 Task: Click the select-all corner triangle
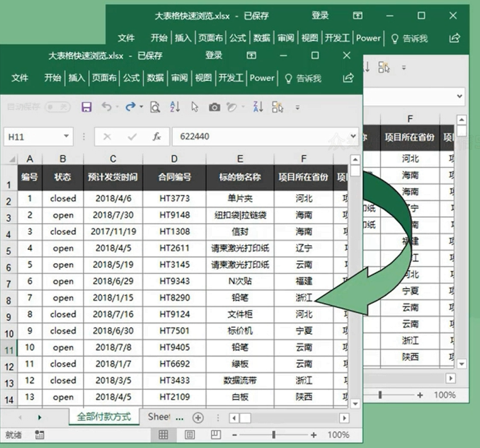pos(13,159)
